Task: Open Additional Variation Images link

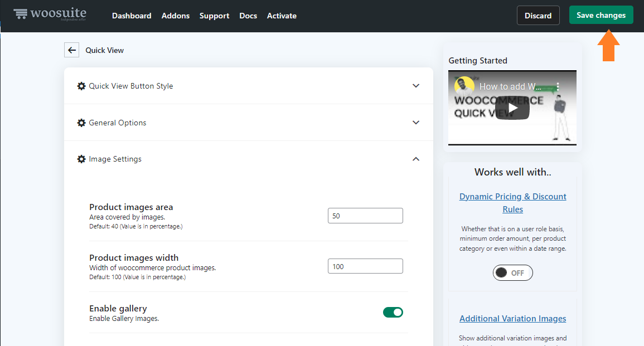Action: tap(512, 319)
